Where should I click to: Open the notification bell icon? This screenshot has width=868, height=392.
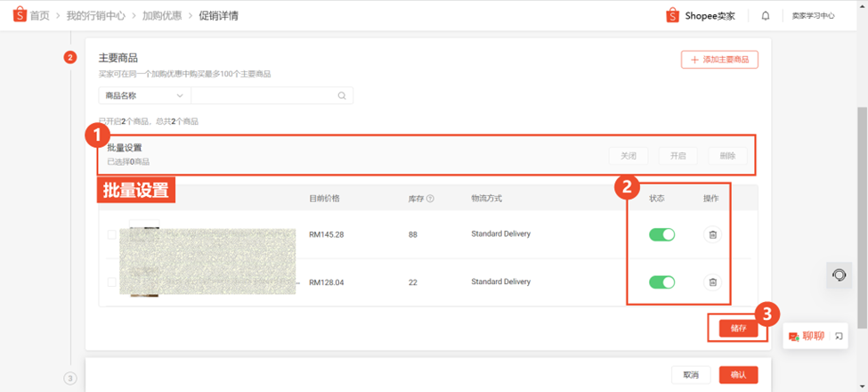pyautogui.click(x=765, y=15)
